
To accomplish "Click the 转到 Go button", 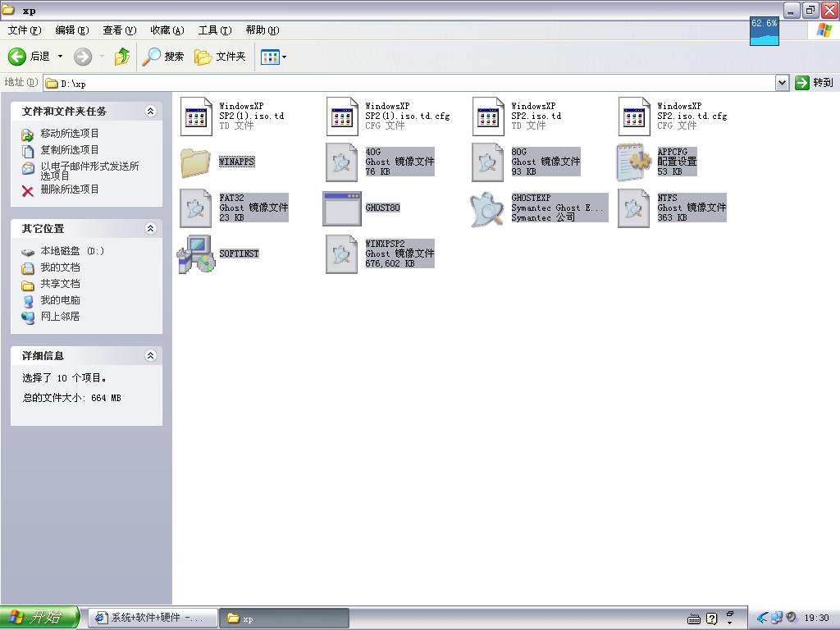I will pos(815,83).
